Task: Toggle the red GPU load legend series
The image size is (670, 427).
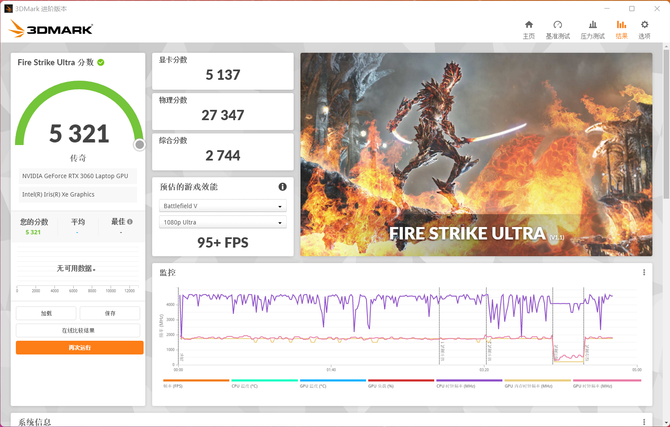Action: [x=401, y=383]
